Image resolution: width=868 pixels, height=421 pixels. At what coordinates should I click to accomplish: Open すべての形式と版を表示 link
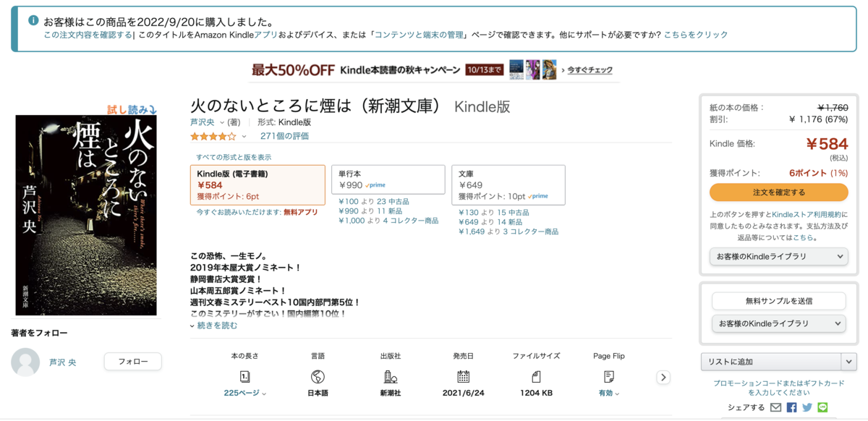pos(234,157)
